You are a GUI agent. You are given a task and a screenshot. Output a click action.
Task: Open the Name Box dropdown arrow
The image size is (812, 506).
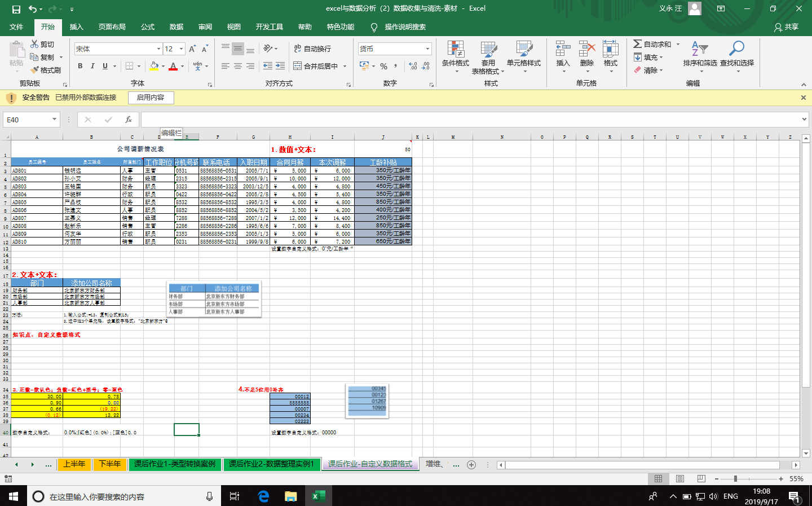(x=54, y=120)
